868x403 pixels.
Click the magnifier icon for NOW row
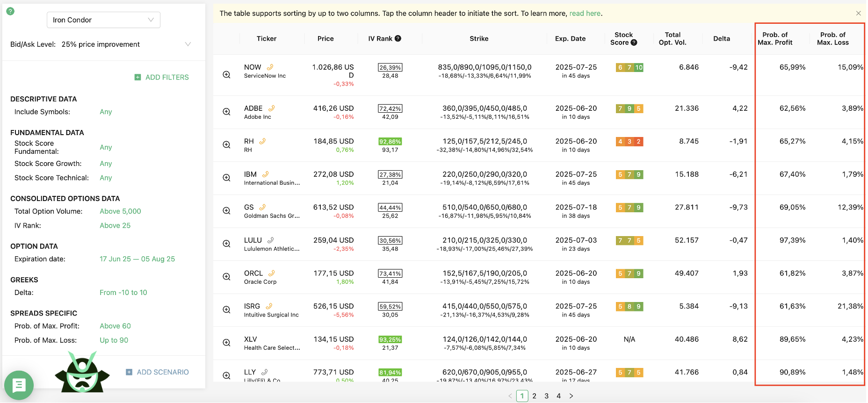point(226,75)
